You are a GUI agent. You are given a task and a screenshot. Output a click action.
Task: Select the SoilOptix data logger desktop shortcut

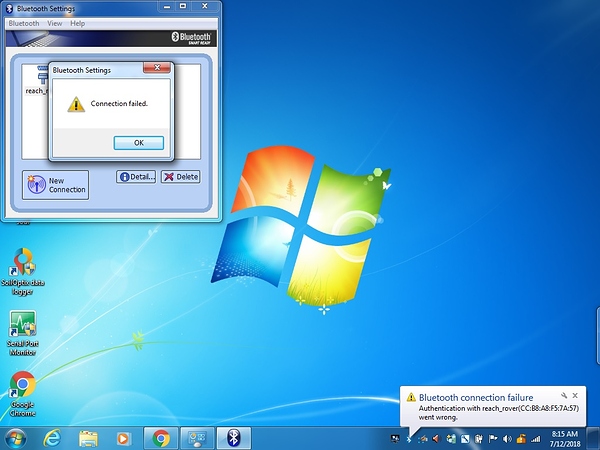(23, 272)
